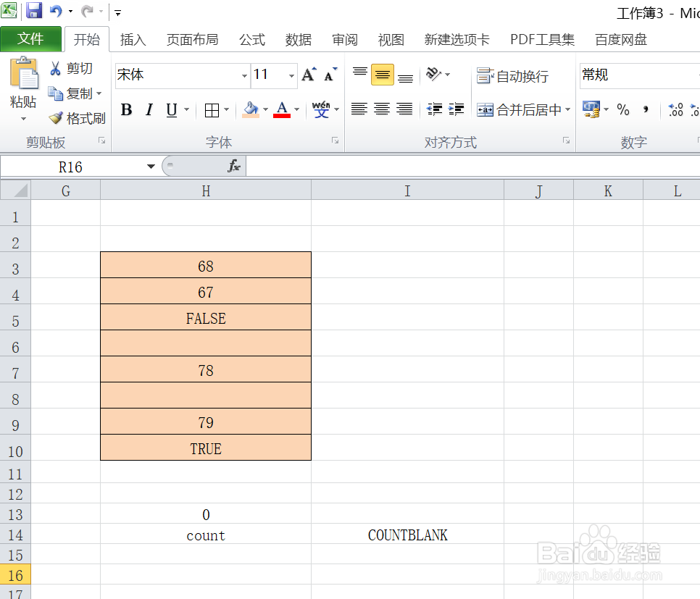The width and height of the screenshot is (700, 599).
Task: Toggle underline formatting
Action: 170,109
